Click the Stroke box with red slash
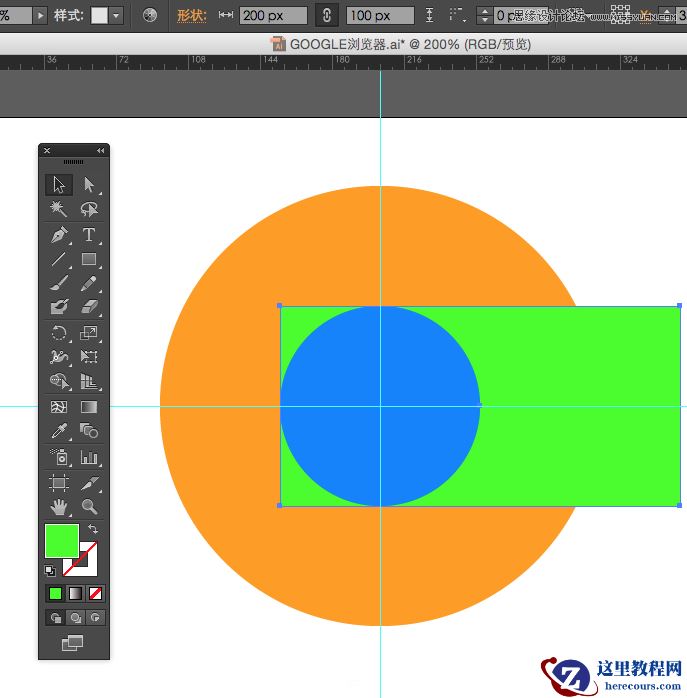Image resolution: width=687 pixels, height=698 pixels. coord(88,566)
